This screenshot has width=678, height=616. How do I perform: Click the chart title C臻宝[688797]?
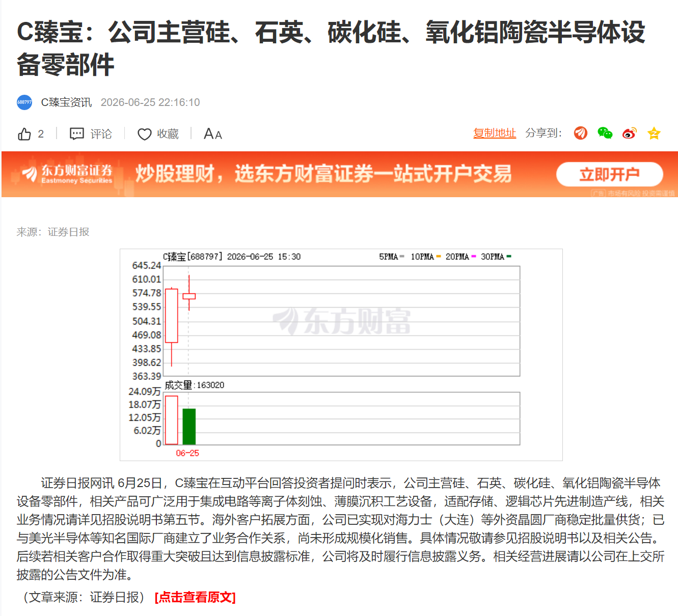[x=193, y=257]
